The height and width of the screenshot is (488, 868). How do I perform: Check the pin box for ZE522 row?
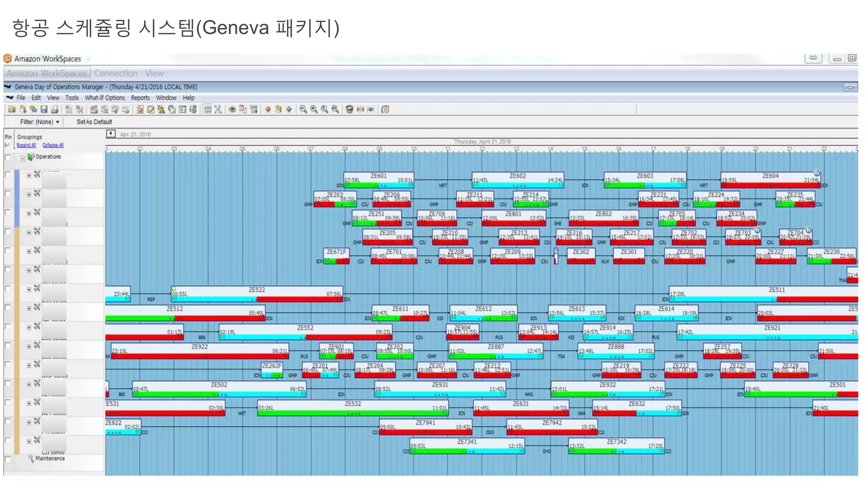pos(8,288)
